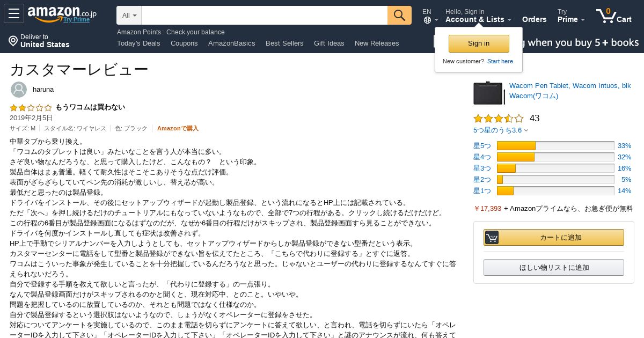Image resolution: width=644 pixels, height=338 pixels.
Task: Click the 4-star histogram bar
Action: (x=555, y=157)
